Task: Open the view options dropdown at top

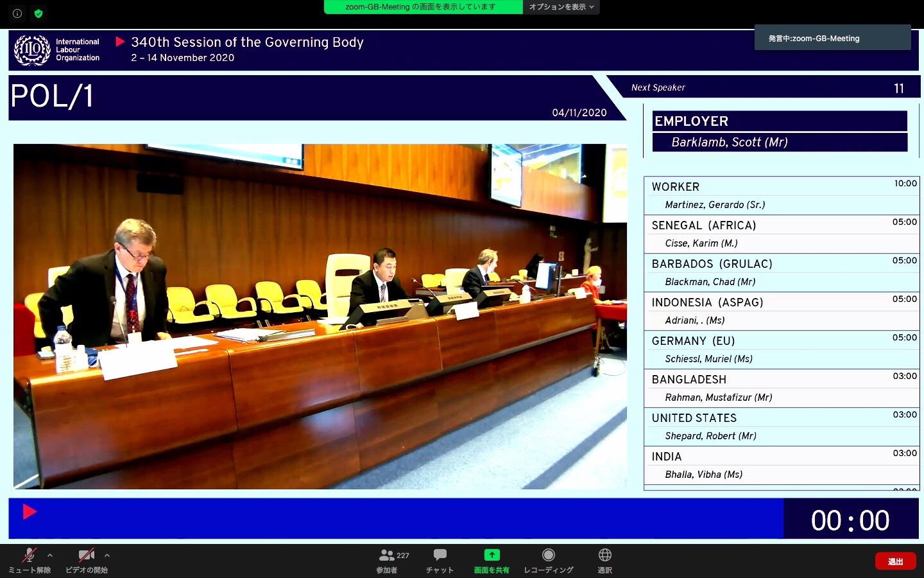Action: tap(561, 7)
